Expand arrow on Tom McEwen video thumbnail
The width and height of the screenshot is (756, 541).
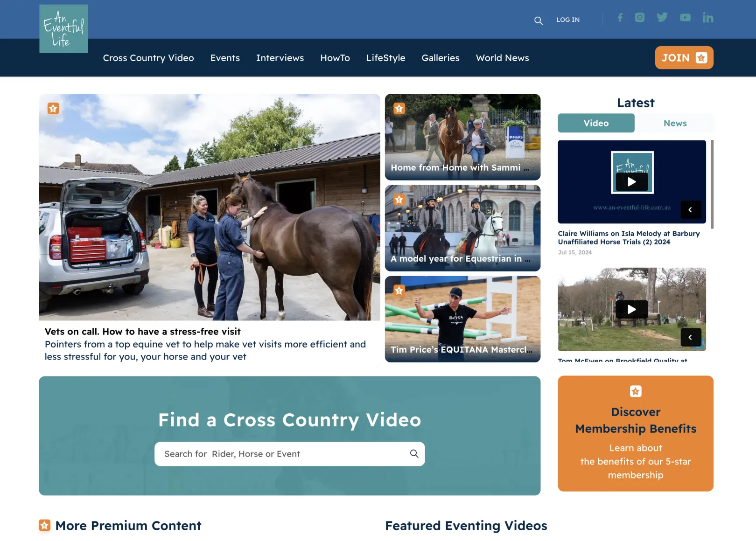pos(690,337)
